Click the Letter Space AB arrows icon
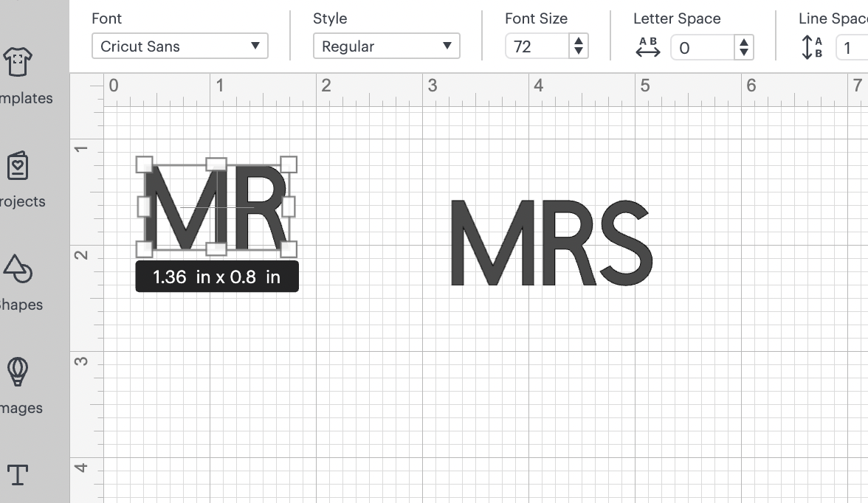Screen dimensions: 868x503 (648, 47)
